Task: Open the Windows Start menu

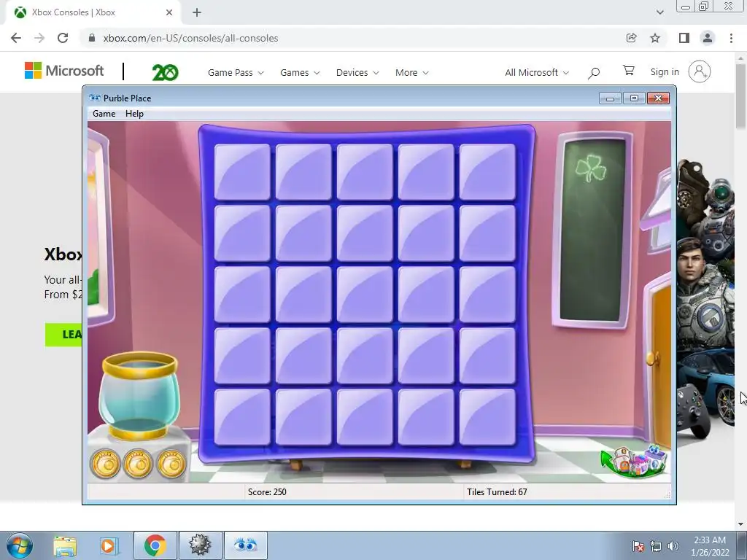Action: [20, 545]
